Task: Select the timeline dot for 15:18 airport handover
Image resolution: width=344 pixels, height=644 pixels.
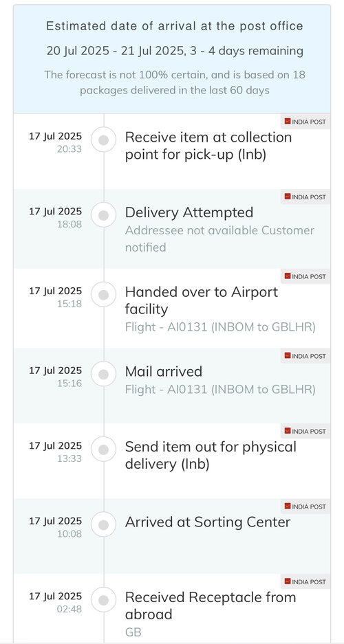Action: [x=104, y=294]
